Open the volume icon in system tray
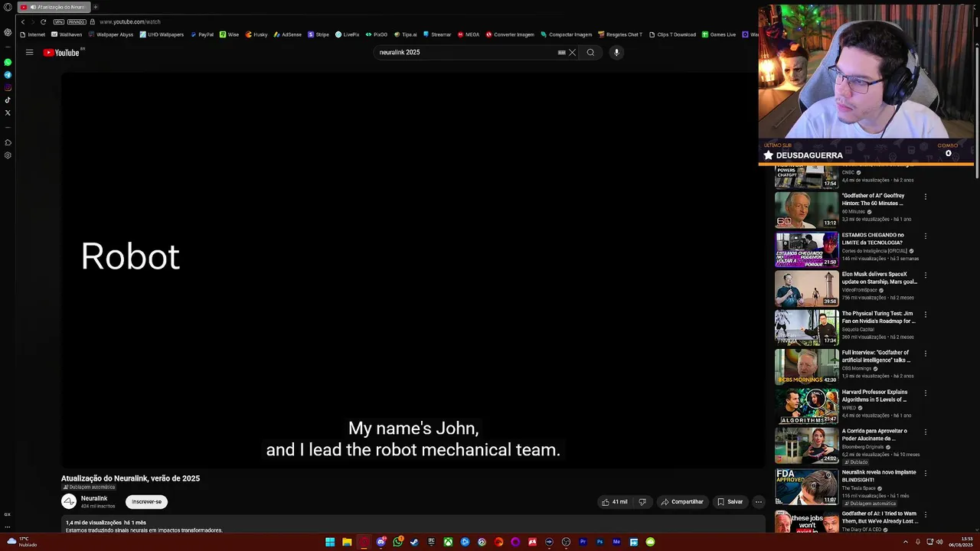Screen dimensions: 980x551 [939, 542]
